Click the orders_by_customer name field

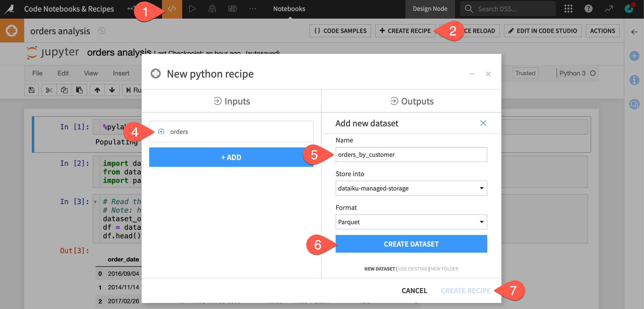[411, 154]
